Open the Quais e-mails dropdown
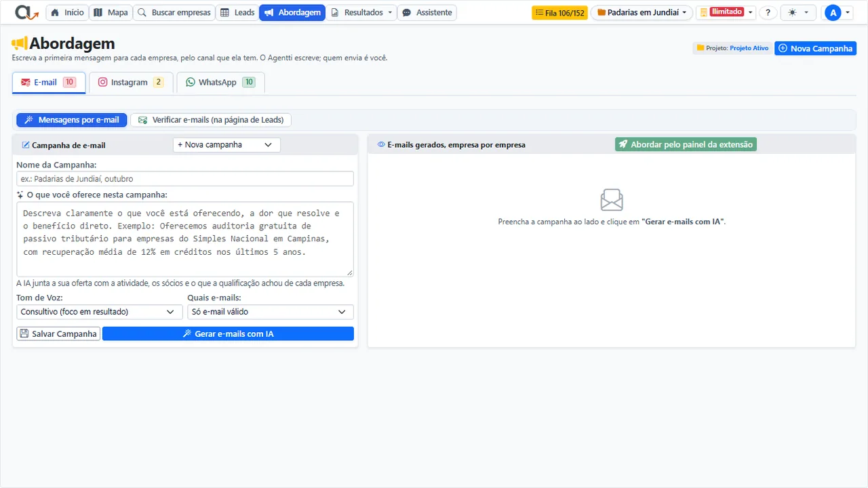The image size is (868, 488). tap(271, 312)
